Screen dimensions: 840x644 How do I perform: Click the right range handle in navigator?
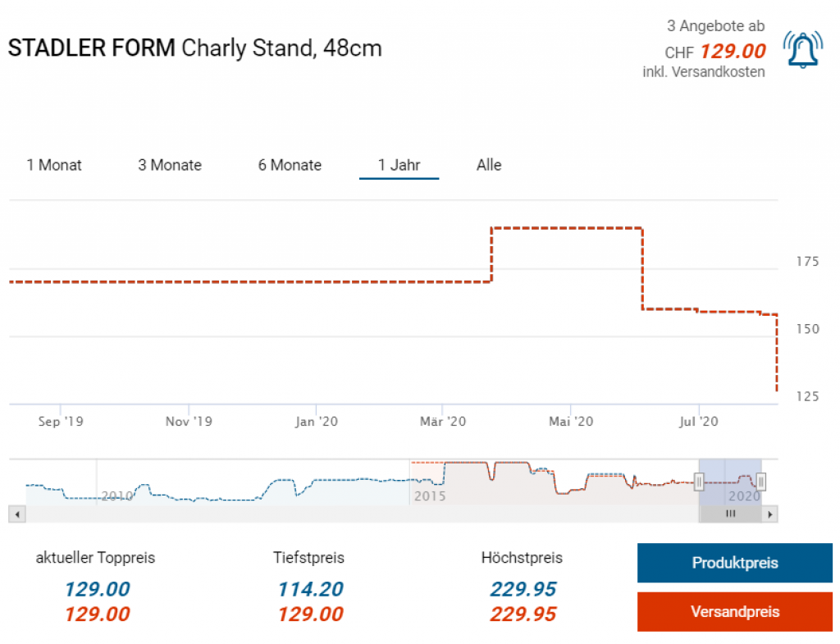point(761,482)
